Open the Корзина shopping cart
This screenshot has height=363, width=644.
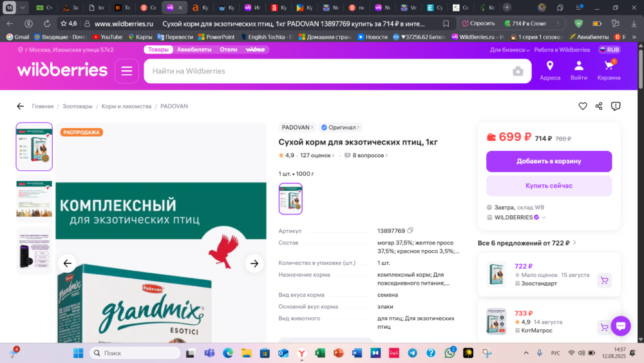coord(609,71)
